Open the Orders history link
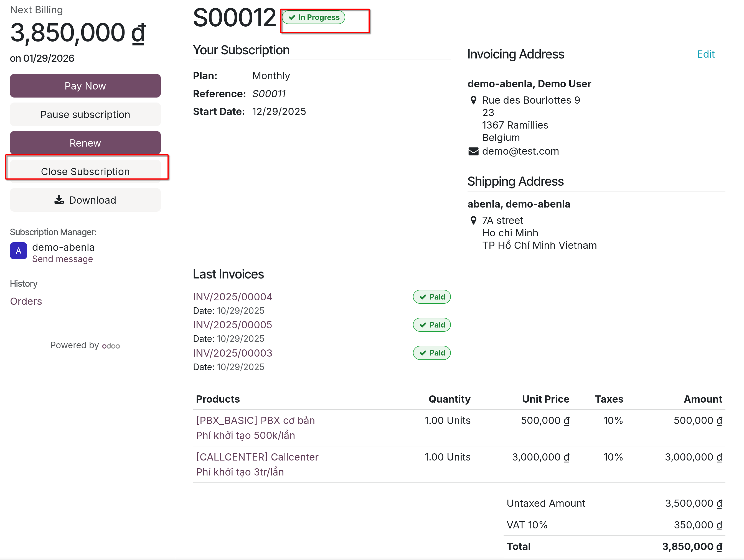744x560 pixels. [26, 301]
